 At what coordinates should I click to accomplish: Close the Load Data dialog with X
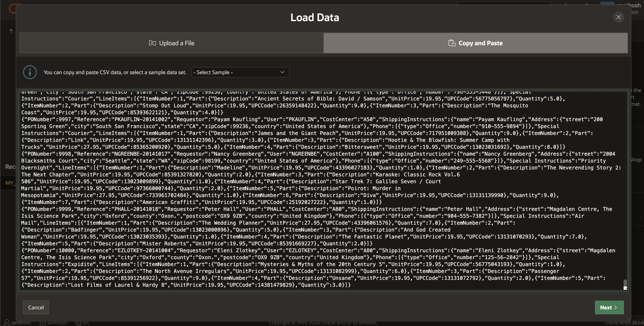coord(619,17)
